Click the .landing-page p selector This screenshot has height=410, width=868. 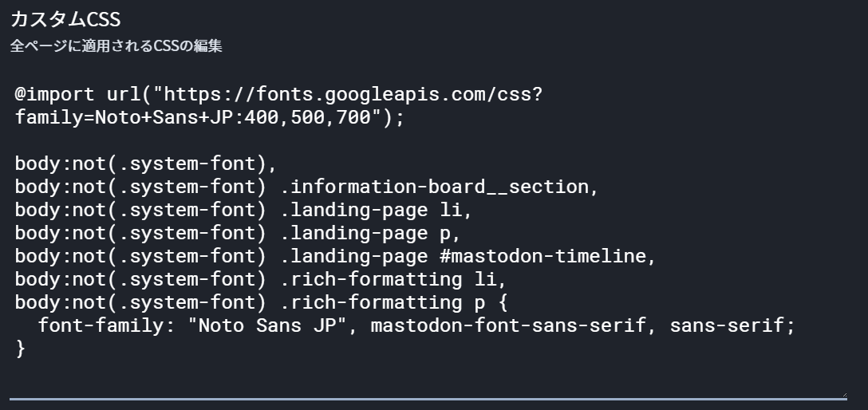pos(370,234)
